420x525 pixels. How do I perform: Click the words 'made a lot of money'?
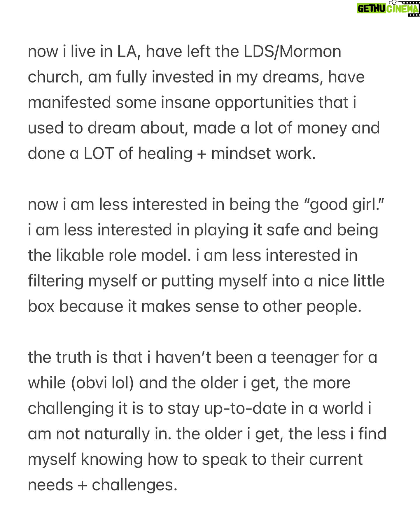click(270, 128)
